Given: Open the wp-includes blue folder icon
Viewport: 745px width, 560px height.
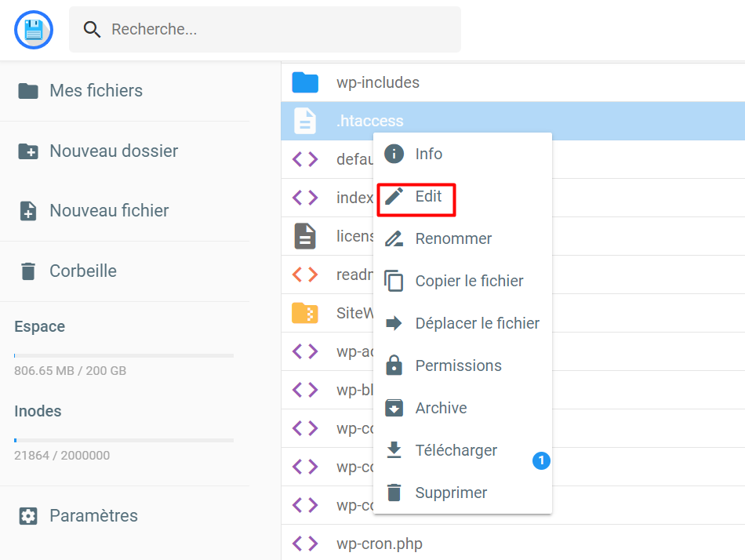Looking at the screenshot, I should [x=305, y=82].
